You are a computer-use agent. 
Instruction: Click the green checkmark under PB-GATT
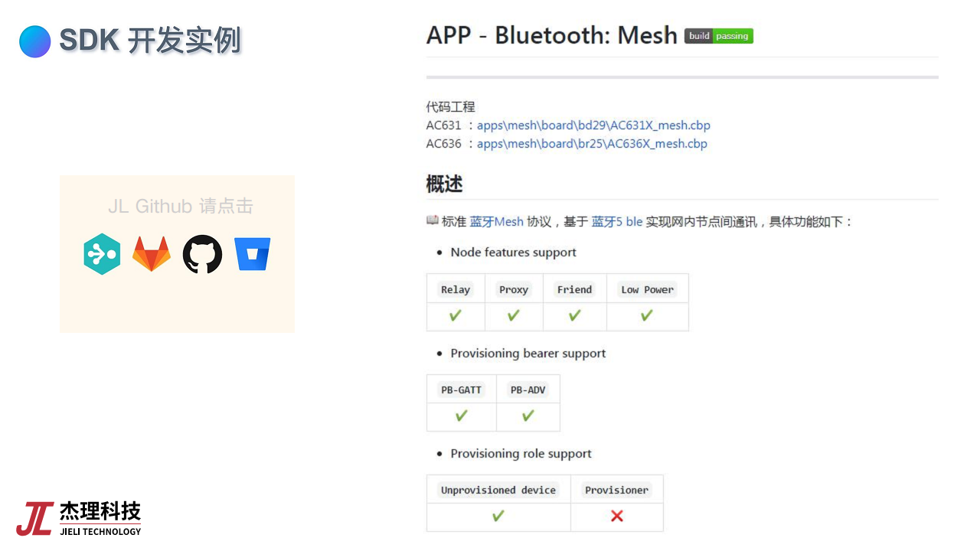[x=461, y=416]
